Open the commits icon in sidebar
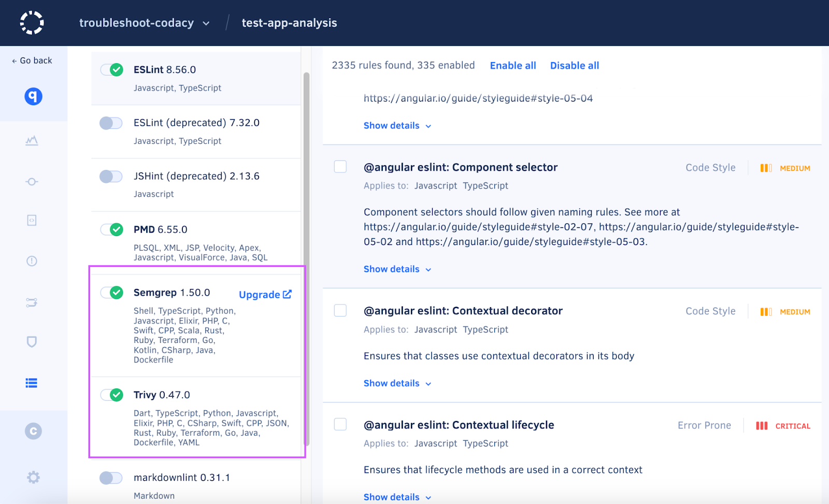Screen dimensions: 829x504 32,182
